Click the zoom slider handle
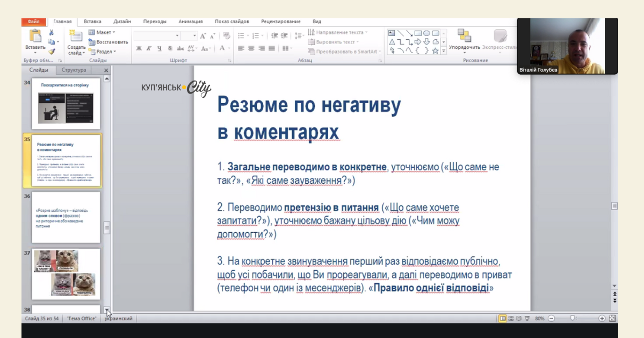 coord(573,318)
